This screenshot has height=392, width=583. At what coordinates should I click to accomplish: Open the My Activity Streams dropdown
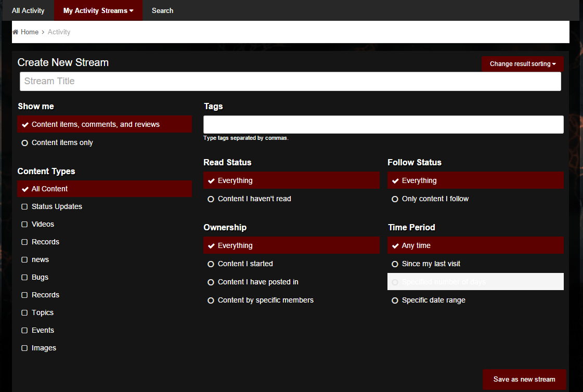[98, 10]
